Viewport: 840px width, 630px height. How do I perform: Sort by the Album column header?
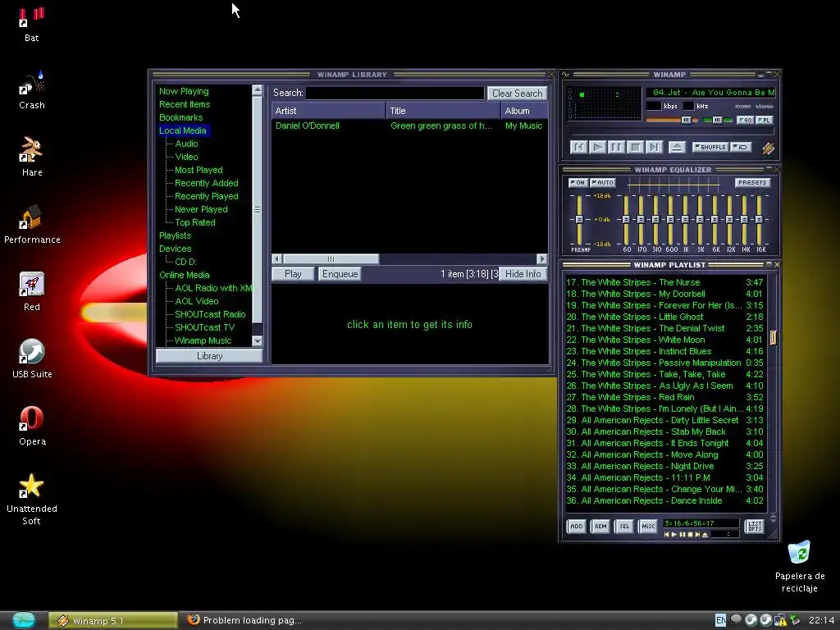click(524, 111)
